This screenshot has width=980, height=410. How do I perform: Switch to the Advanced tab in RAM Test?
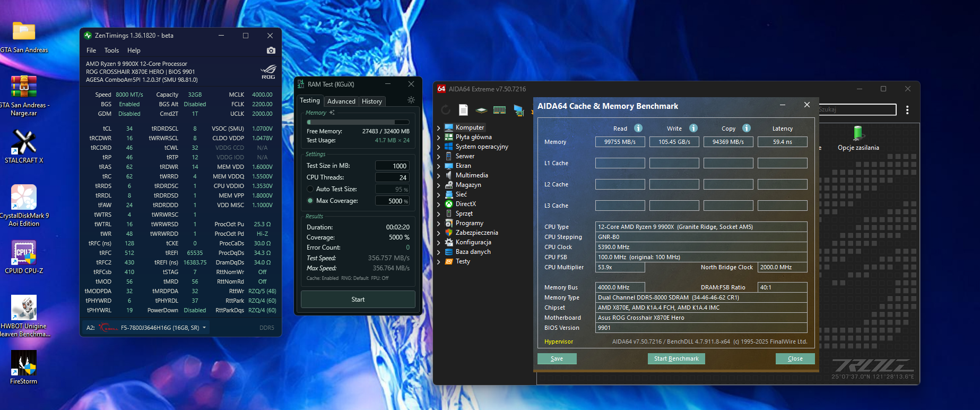[341, 101]
